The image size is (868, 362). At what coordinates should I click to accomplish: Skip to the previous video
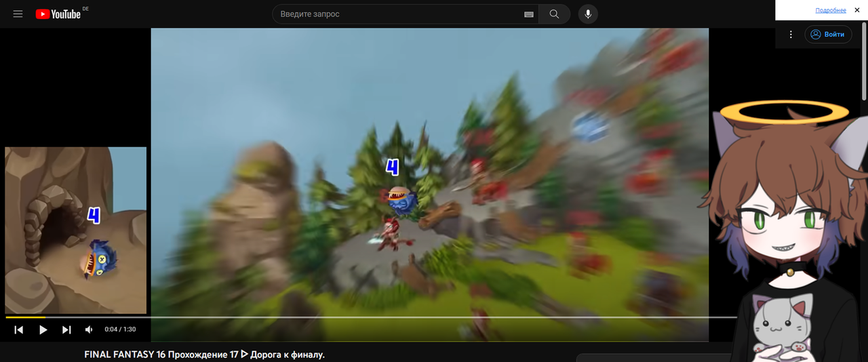coord(19,329)
